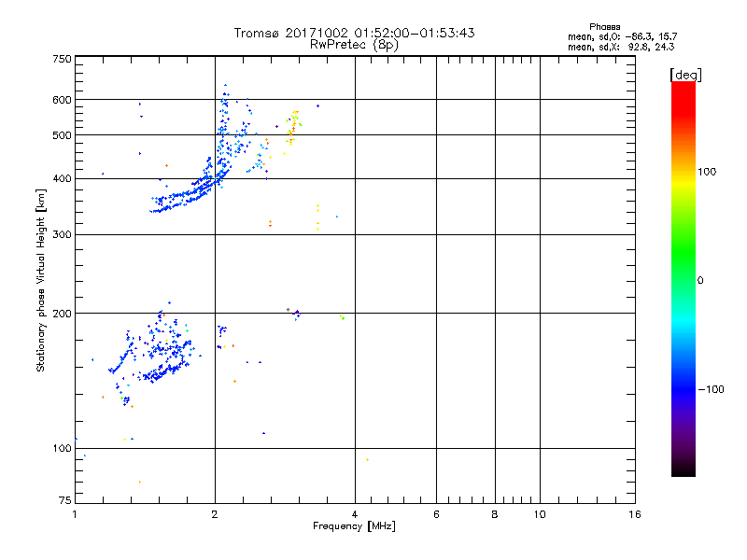747x560 pixels.
Task: Click the y-axis tick label "400"
Action: (x=63, y=178)
